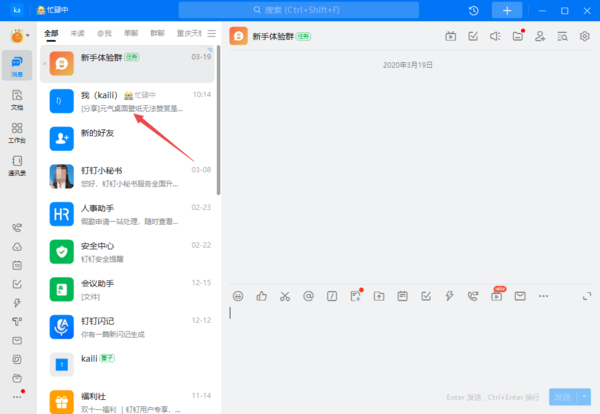Open the mail envelope icon in left sidebar
This screenshot has height=414, width=600.
[17, 340]
